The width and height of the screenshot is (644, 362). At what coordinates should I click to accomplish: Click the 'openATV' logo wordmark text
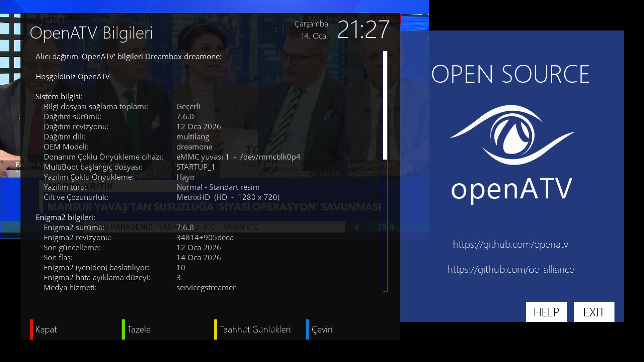pos(512,190)
